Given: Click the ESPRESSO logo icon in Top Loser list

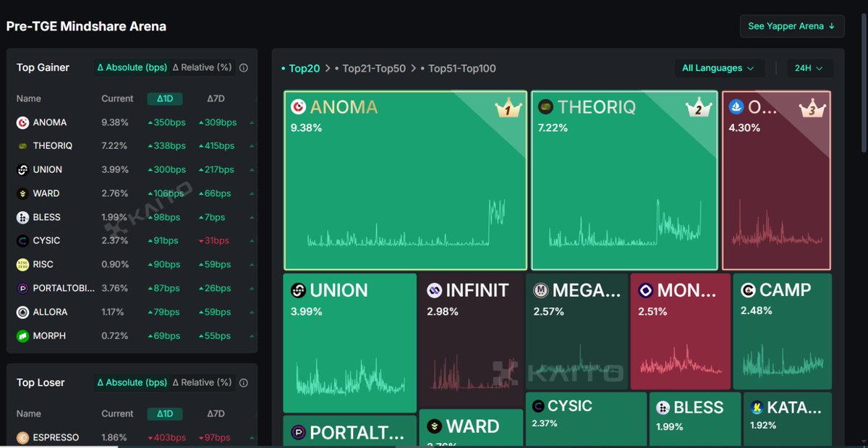Looking at the screenshot, I should pyautogui.click(x=22, y=438).
